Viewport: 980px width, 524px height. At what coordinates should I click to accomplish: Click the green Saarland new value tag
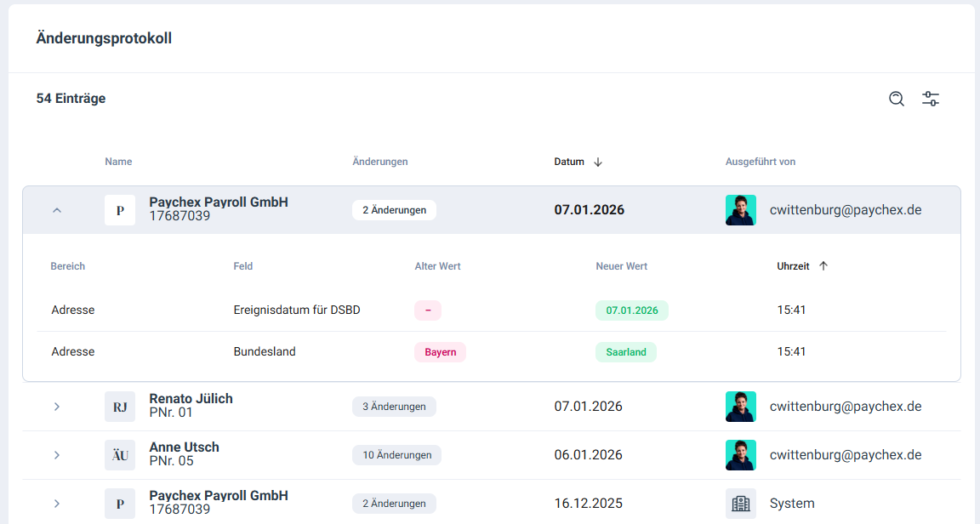(626, 352)
